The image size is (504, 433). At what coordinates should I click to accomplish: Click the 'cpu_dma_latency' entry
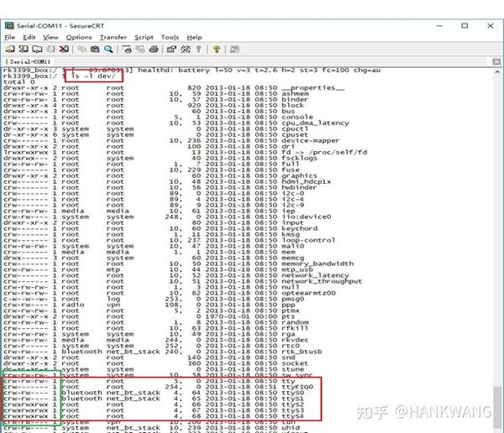tap(315, 123)
